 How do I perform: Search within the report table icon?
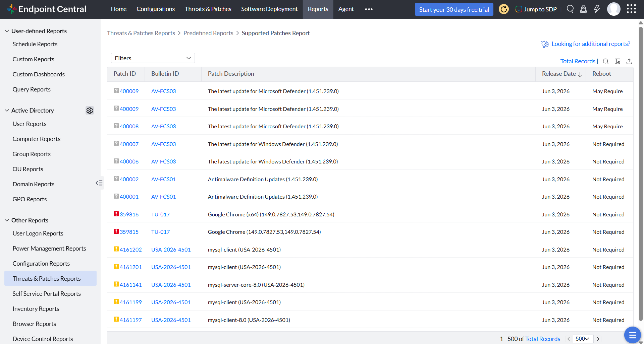pyautogui.click(x=606, y=61)
